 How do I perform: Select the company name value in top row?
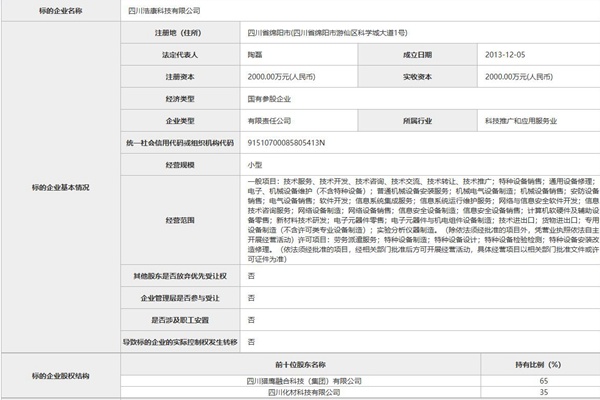pyautogui.click(x=287, y=10)
